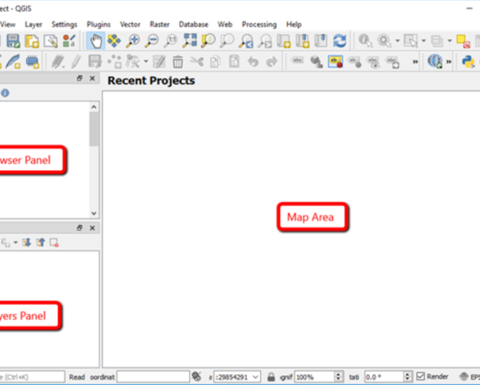This screenshot has width=480, height=385.
Task: Click Zoom to Layer icon
Action: (x=227, y=41)
